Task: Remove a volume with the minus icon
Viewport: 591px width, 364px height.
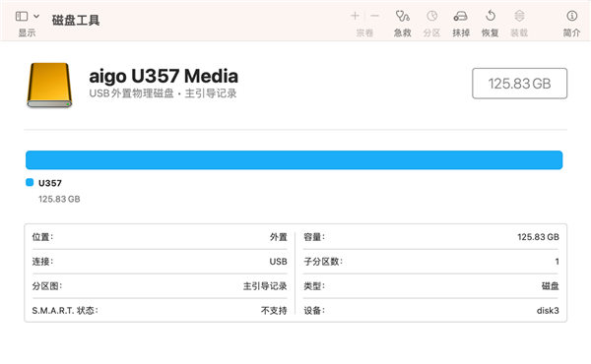Action: tap(374, 16)
